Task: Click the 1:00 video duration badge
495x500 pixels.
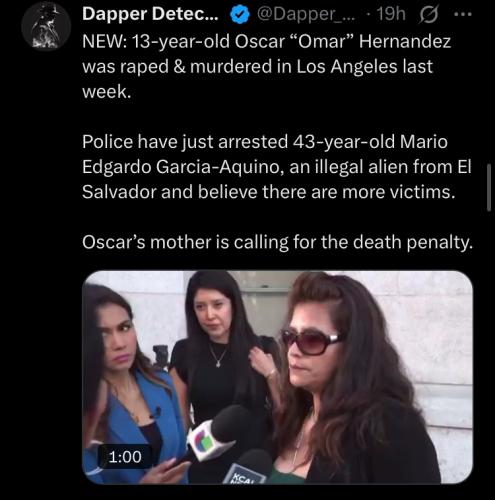Action: click(x=125, y=457)
